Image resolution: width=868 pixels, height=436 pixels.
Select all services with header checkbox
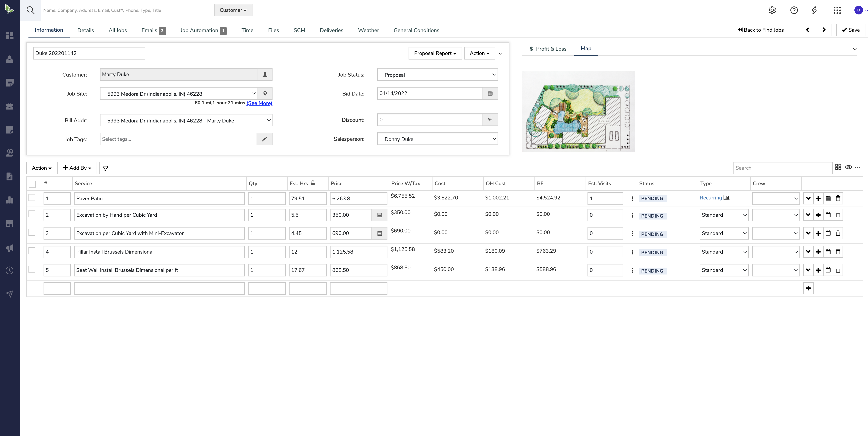tap(32, 184)
